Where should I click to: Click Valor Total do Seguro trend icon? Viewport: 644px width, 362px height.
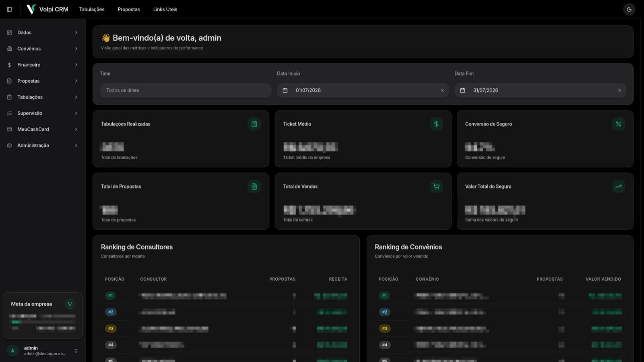[x=618, y=186]
